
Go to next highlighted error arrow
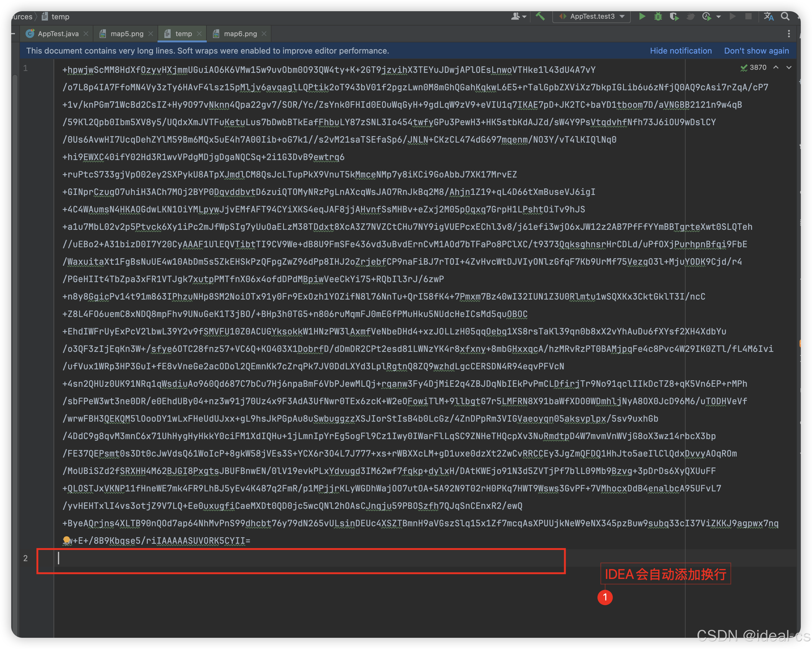coord(789,68)
